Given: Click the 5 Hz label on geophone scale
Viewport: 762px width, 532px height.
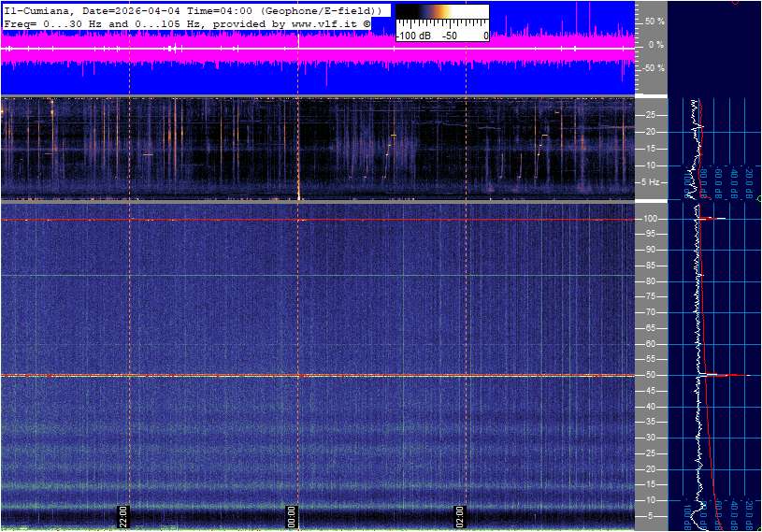Looking at the screenshot, I should click(650, 182).
